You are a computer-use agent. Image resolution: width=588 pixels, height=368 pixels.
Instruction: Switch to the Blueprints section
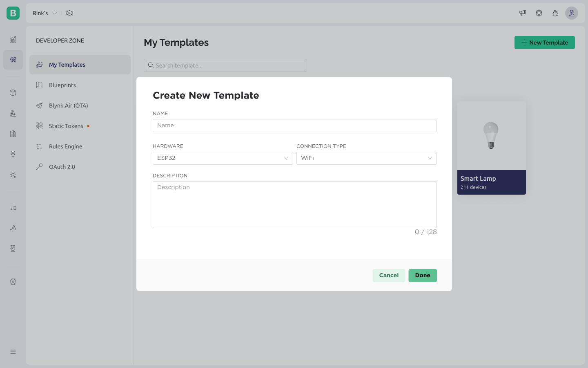click(x=62, y=85)
